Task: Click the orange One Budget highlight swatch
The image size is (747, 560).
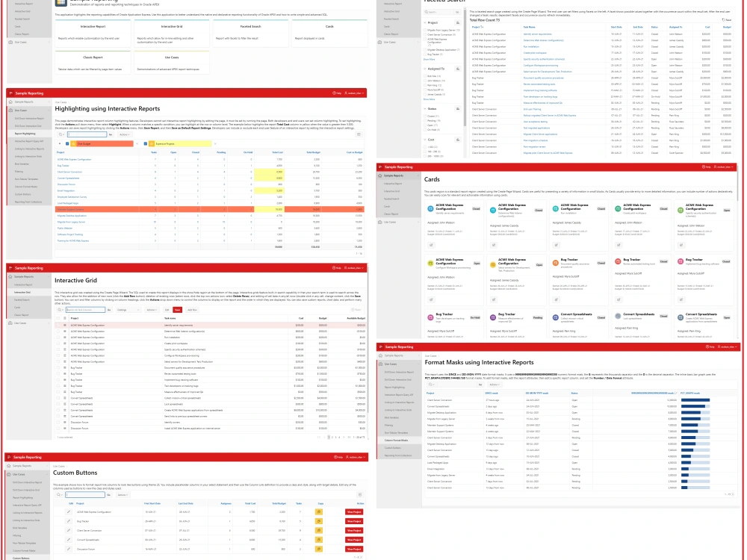Action: (102, 144)
